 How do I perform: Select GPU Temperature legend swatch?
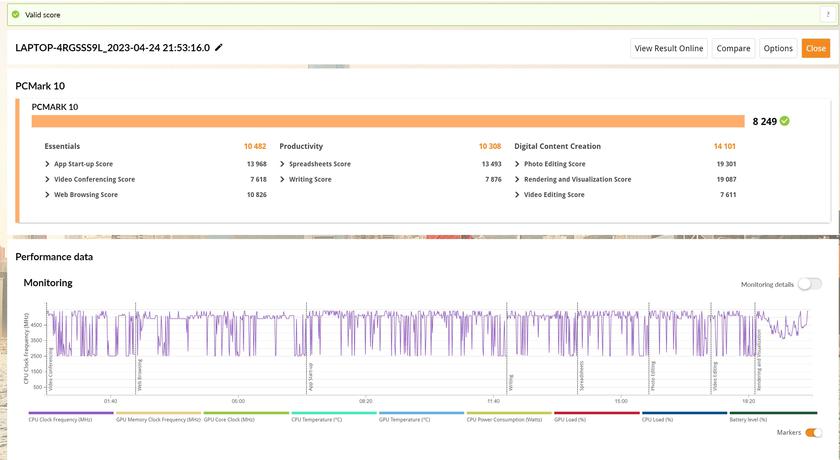[421, 412]
